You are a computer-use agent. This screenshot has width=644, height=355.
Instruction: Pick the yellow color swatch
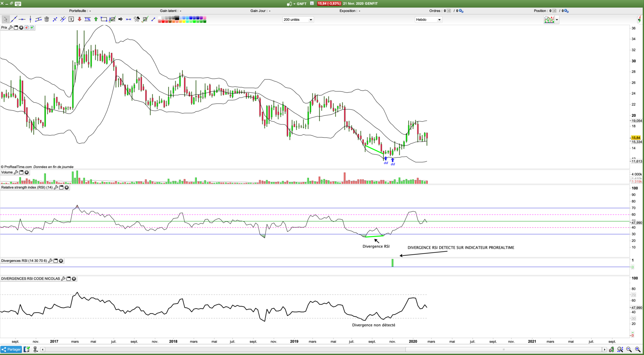pos(184,21)
